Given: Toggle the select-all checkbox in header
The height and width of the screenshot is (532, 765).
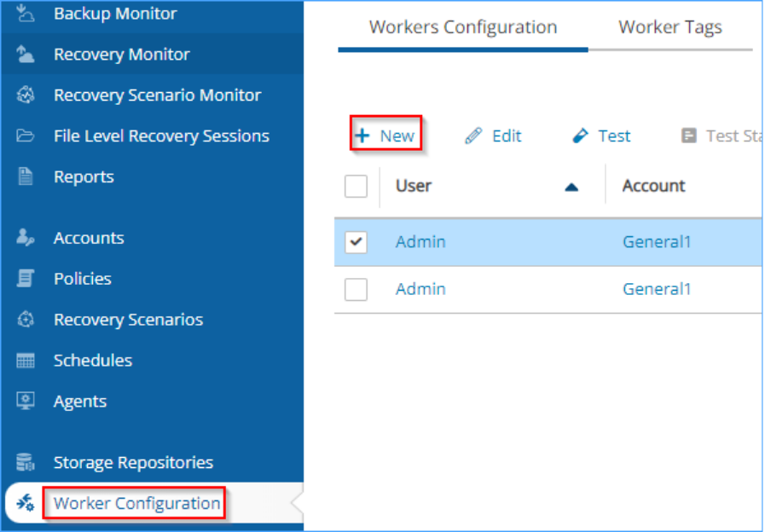Looking at the screenshot, I should [356, 186].
